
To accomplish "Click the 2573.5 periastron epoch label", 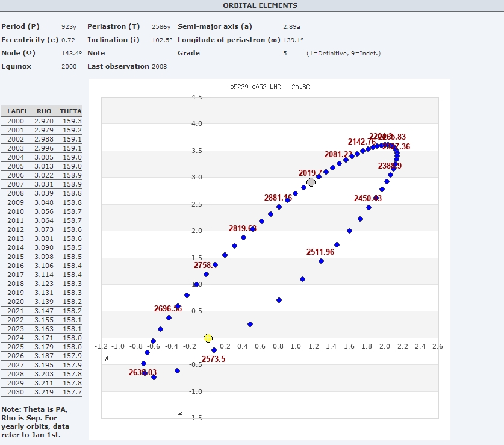I will pos(214,359).
